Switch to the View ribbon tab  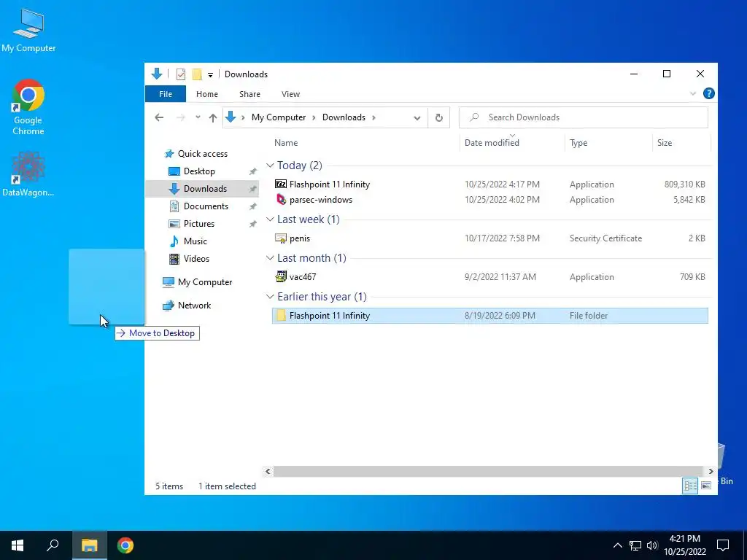pos(290,94)
